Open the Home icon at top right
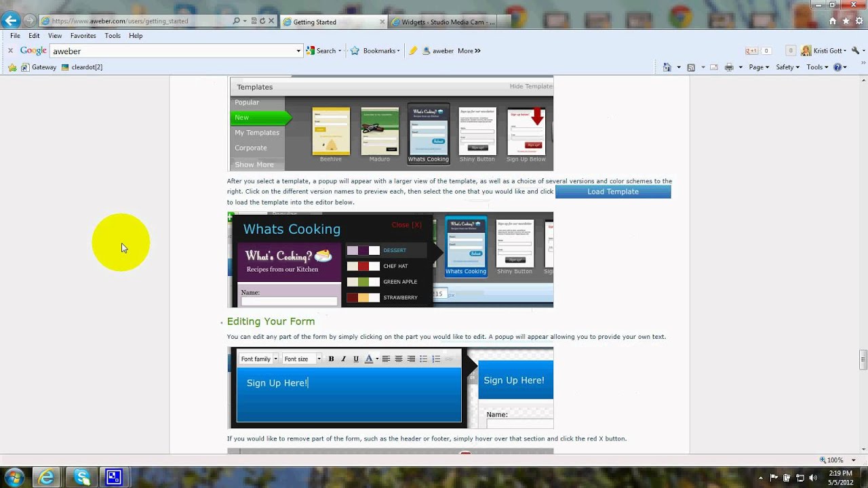The image size is (868, 488). tap(833, 21)
